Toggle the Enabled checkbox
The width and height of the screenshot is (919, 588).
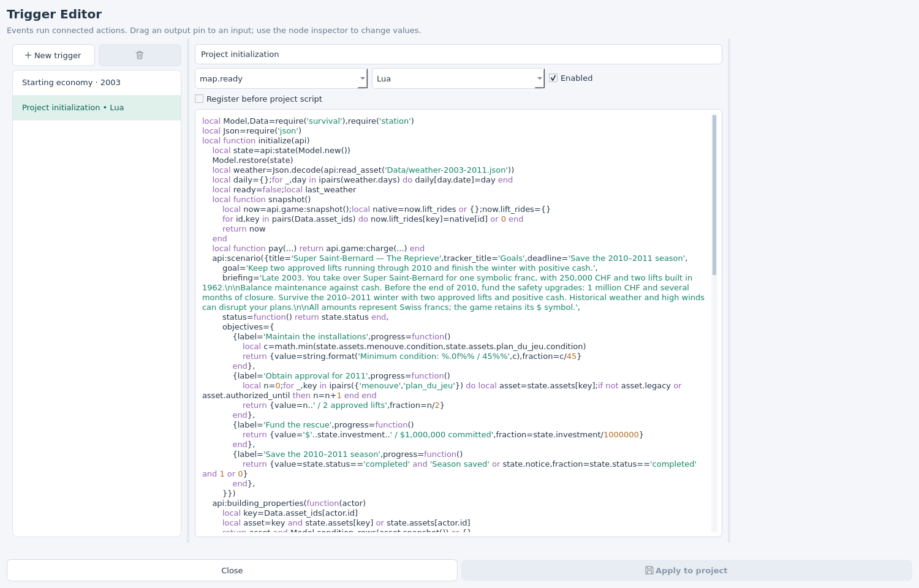pos(553,78)
